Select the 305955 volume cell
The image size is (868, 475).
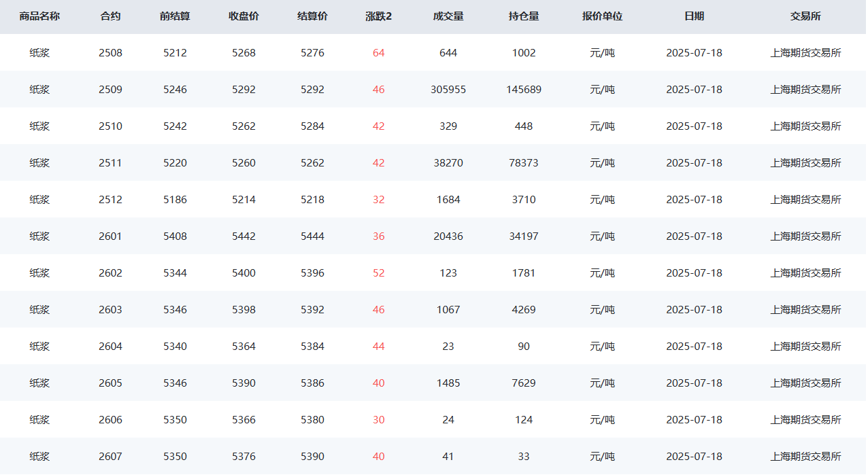[x=448, y=90]
